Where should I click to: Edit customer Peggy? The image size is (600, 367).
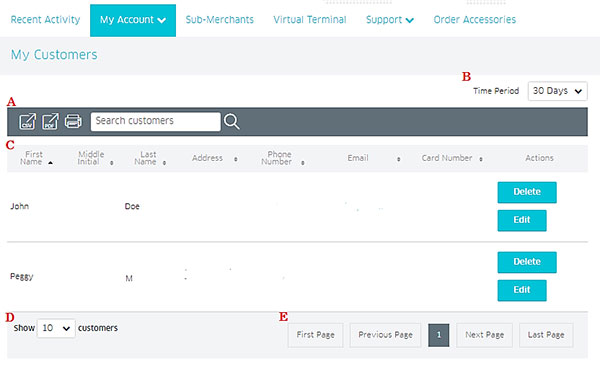point(522,290)
